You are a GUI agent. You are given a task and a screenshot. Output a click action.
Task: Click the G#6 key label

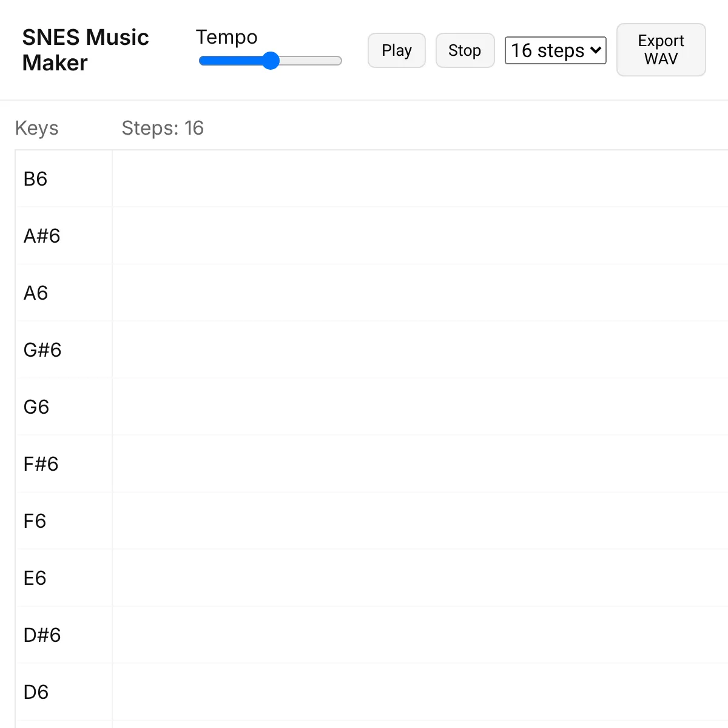click(42, 350)
